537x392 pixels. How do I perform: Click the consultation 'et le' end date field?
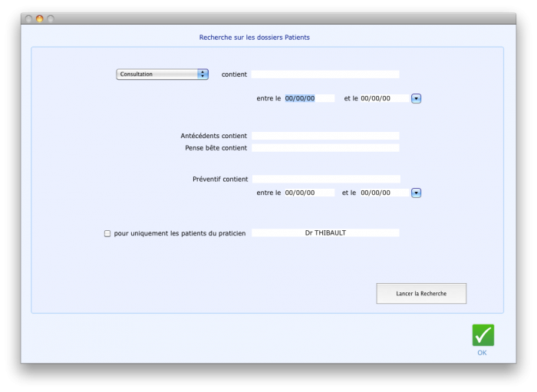(x=384, y=98)
